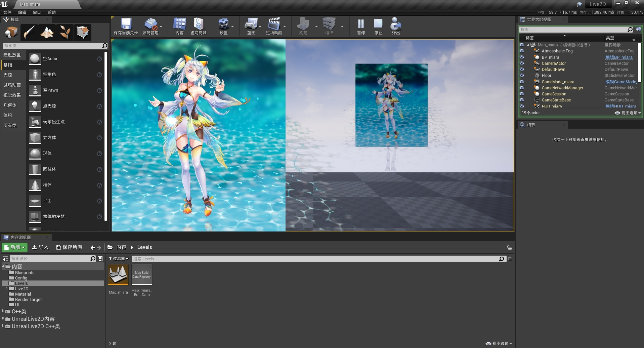
Task: Expand the C++类 folder
Action: (x=3, y=311)
